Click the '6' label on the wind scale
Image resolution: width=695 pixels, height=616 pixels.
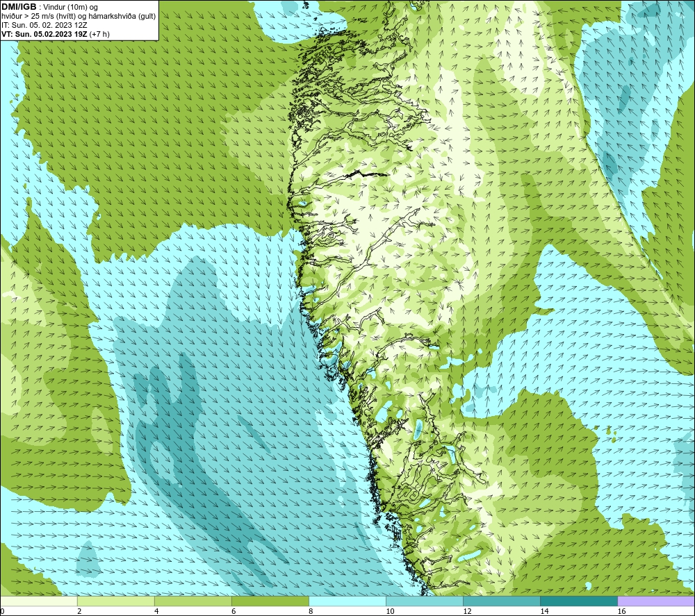pyautogui.click(x=234, y=612)
